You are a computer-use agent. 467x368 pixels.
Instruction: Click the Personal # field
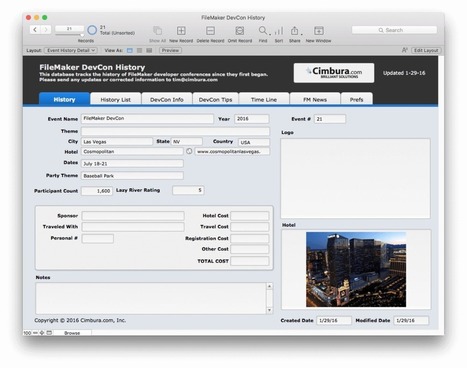pos(98,238)
